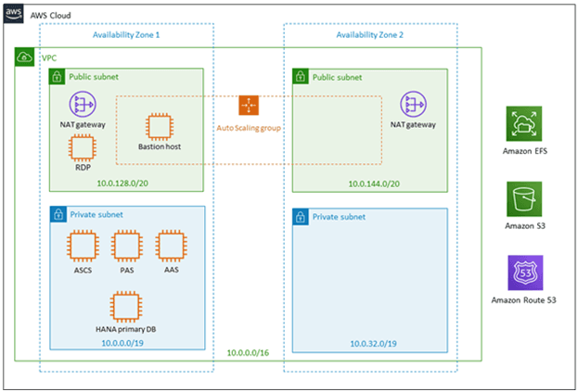This screenshot has height=392, width=578.
Task: Select the ASCS instance icon
Action: click(83, 247)
